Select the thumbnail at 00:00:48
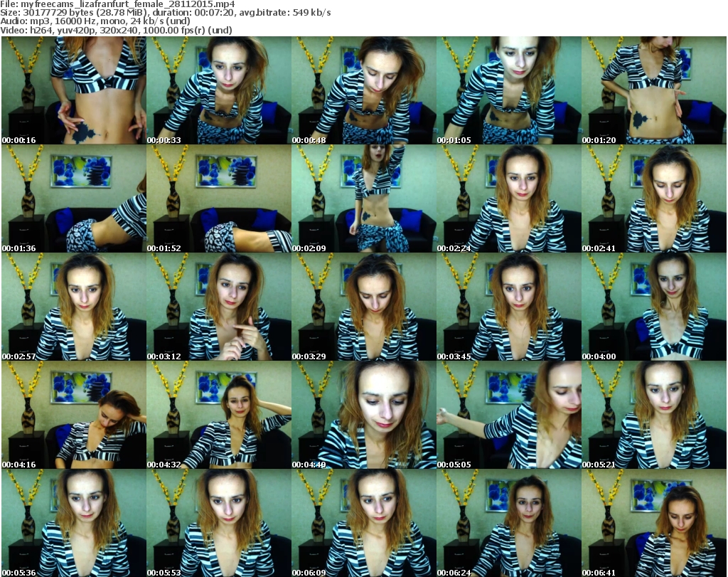 click(363, 90)
